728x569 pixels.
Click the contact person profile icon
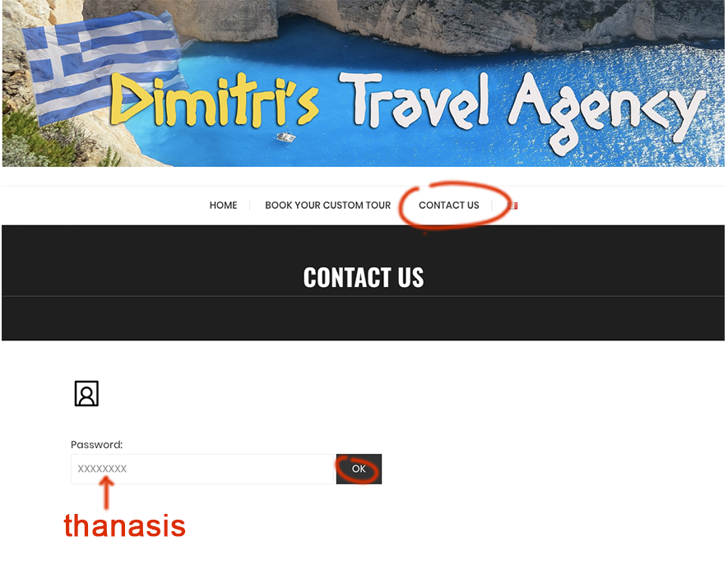[x=86, y=394]
